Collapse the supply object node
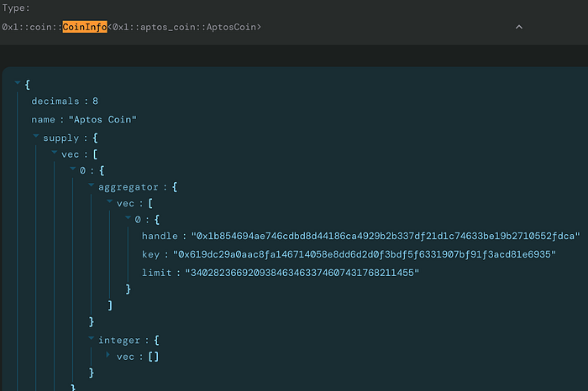 36,136
